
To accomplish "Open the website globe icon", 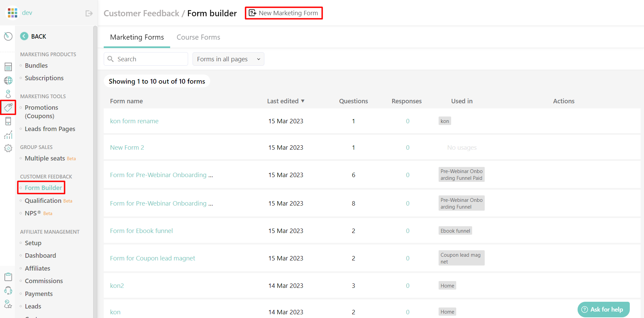I will coord(8,80).
